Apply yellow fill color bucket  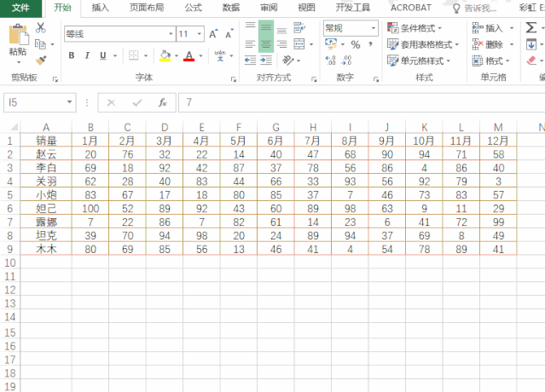(x=165, y=55)
